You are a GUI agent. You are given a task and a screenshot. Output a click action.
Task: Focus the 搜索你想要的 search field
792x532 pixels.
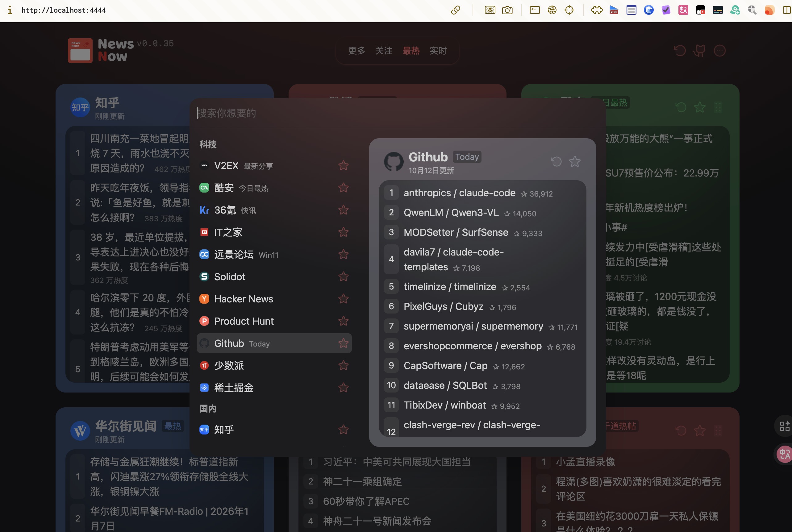click(x=373, y=113)
